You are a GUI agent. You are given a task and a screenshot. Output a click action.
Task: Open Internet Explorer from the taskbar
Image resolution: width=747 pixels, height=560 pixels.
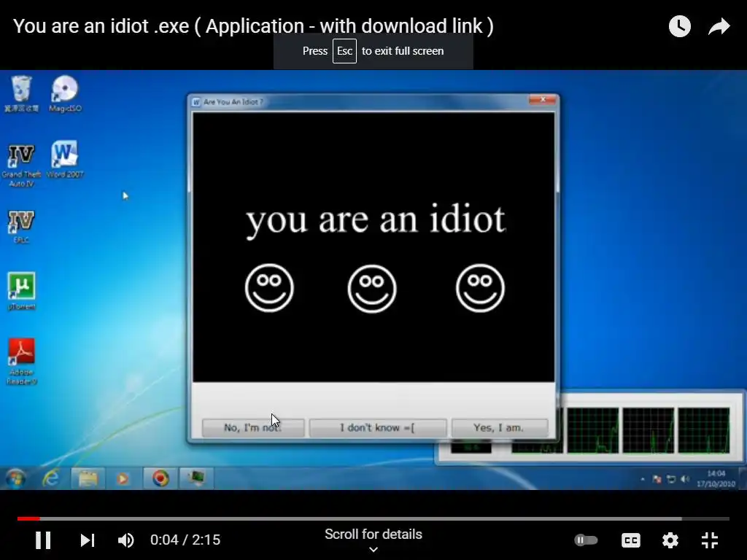(x=51, y=478)
